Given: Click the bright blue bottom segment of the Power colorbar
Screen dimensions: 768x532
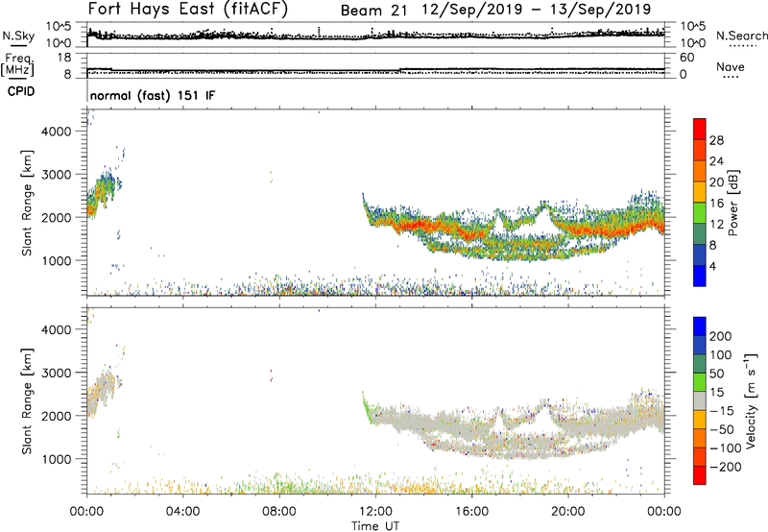Looking at the screenshot, I should (x=700, y=276).
